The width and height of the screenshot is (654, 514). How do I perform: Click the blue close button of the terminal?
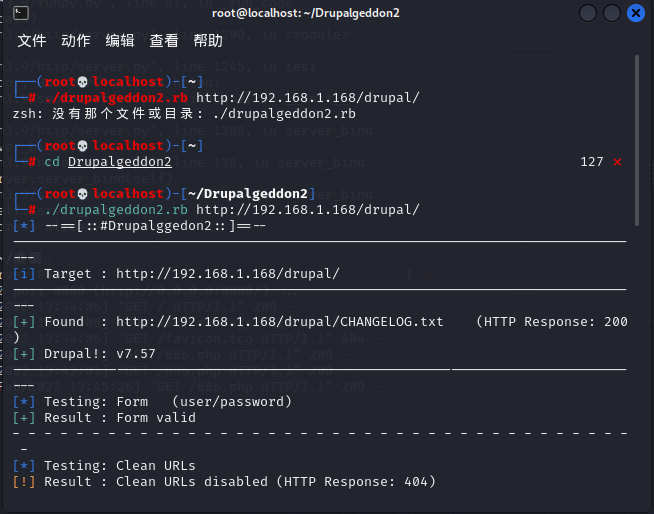pos(636,13)
